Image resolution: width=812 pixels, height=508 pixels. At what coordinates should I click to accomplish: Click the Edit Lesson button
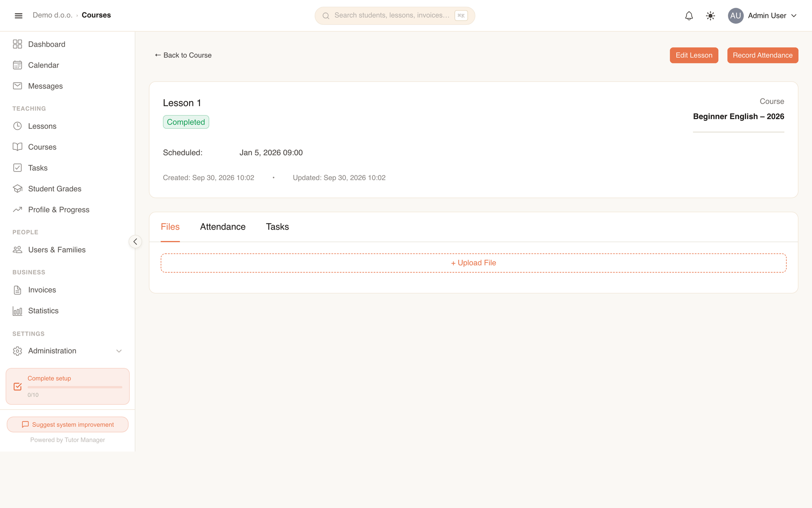[694, 55]
